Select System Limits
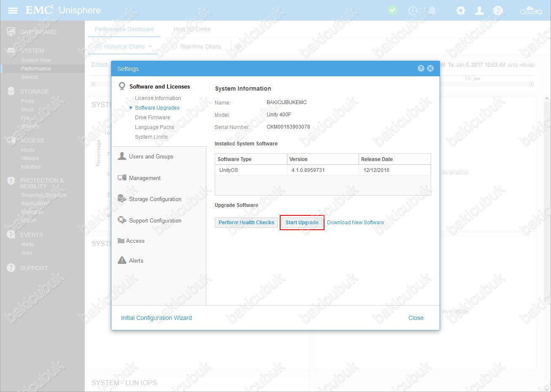The image size is (551, 392). point(151,137)
